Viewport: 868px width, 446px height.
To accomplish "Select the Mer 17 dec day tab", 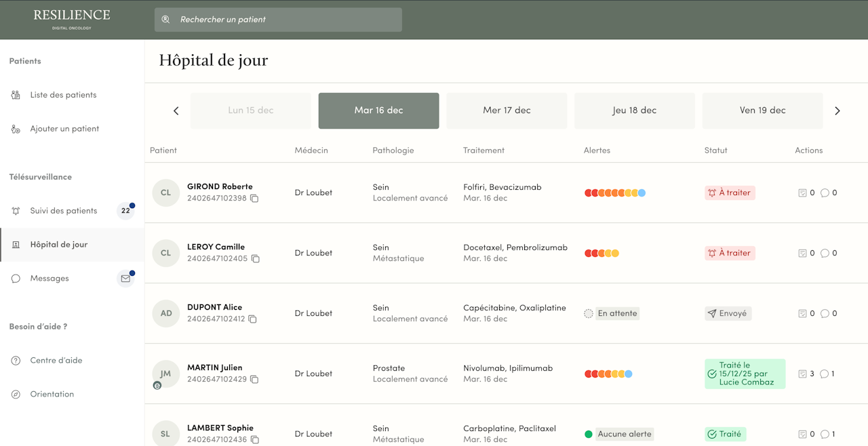I will click(x=507, y=110).
